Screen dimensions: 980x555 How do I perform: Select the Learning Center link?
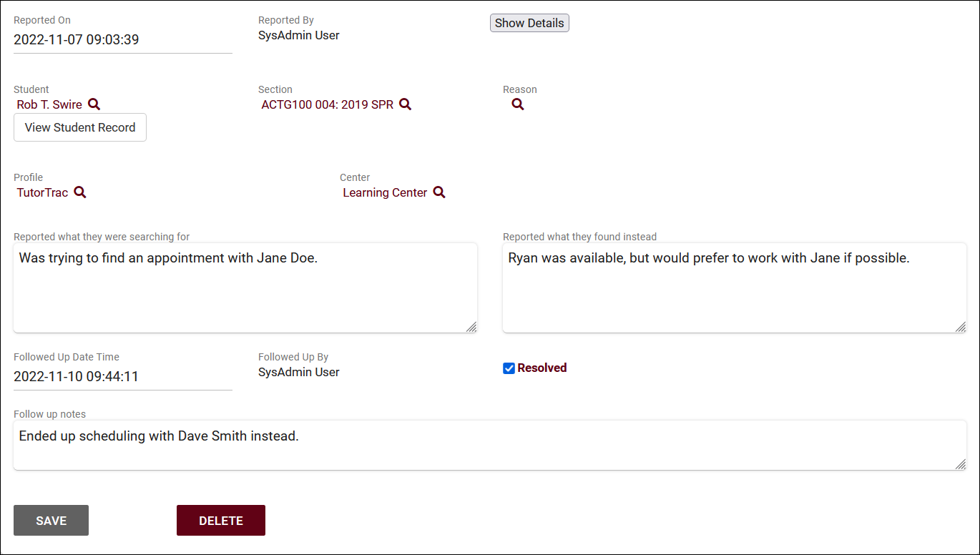click(x=385, y=192)
